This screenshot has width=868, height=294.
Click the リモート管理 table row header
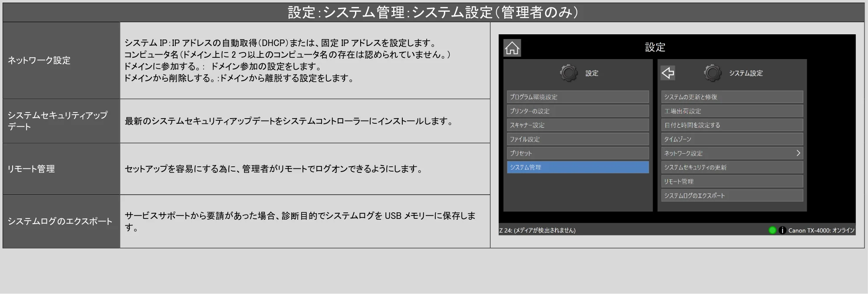point(61,169)
